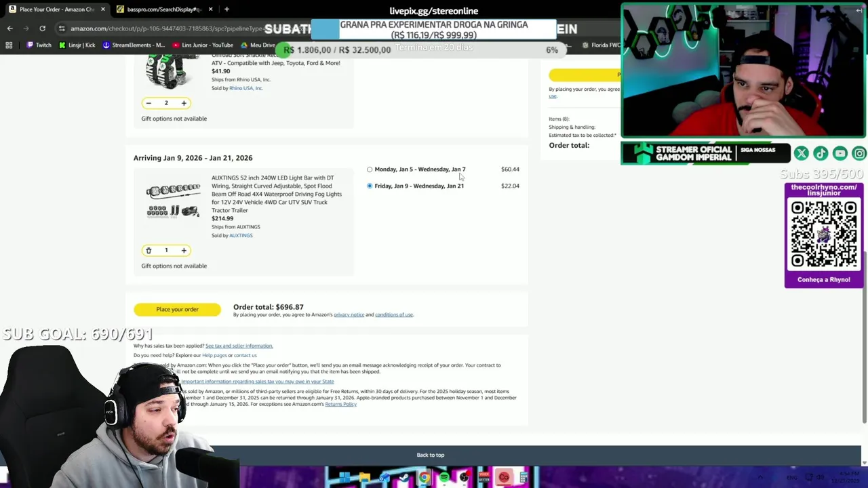868x488 pixels.
Task: Open the StreamElements bookmark
Action: 134,45
